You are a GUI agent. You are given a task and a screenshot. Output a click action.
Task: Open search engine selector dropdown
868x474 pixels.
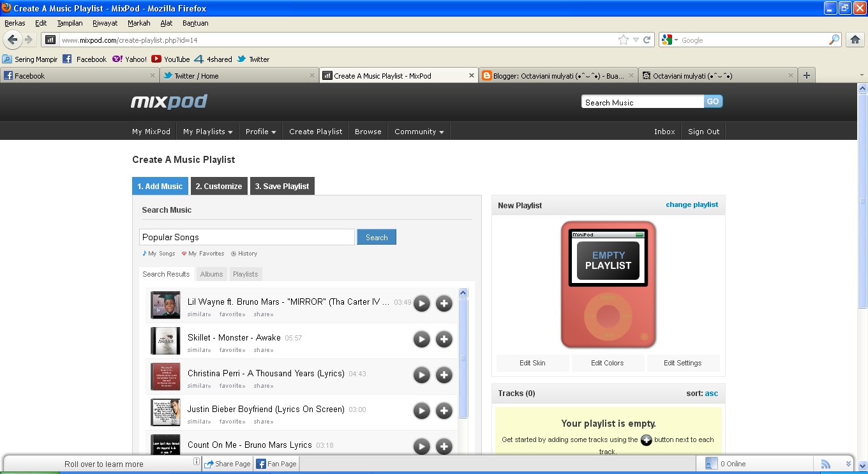click(670, 40)
